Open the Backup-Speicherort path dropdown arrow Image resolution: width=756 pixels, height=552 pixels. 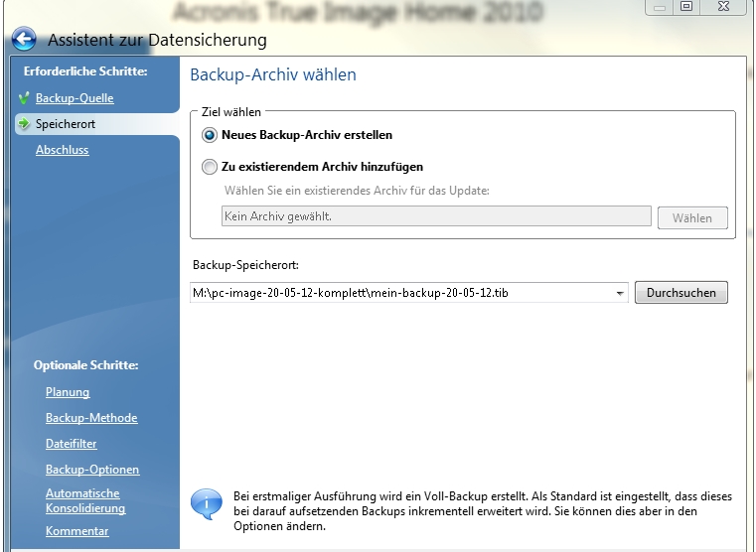pyautogui.click(x=620, y=293)
